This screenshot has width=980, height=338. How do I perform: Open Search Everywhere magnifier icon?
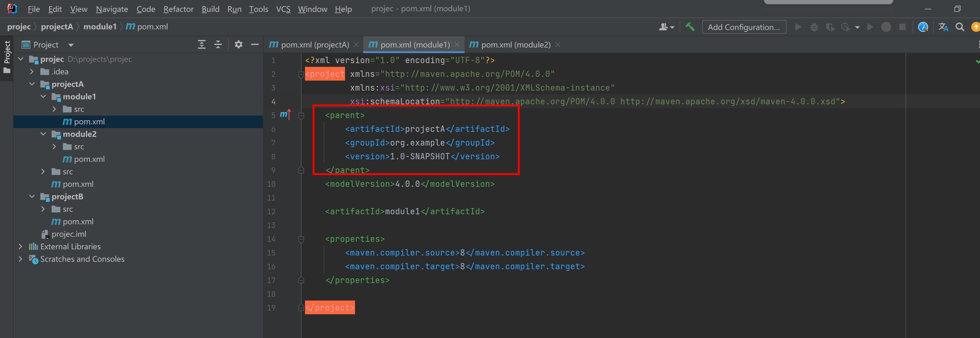[960, 27]
